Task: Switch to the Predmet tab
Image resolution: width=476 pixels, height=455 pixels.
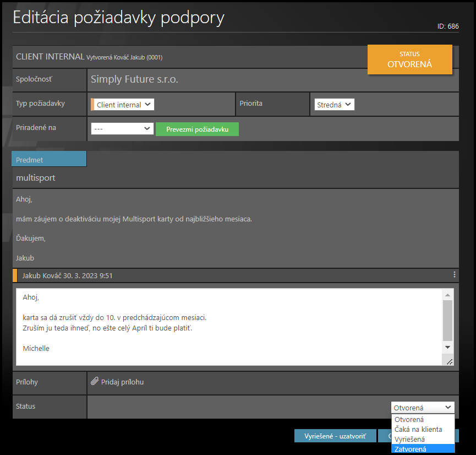Action: pyautogui.click(x=49, y=160)
